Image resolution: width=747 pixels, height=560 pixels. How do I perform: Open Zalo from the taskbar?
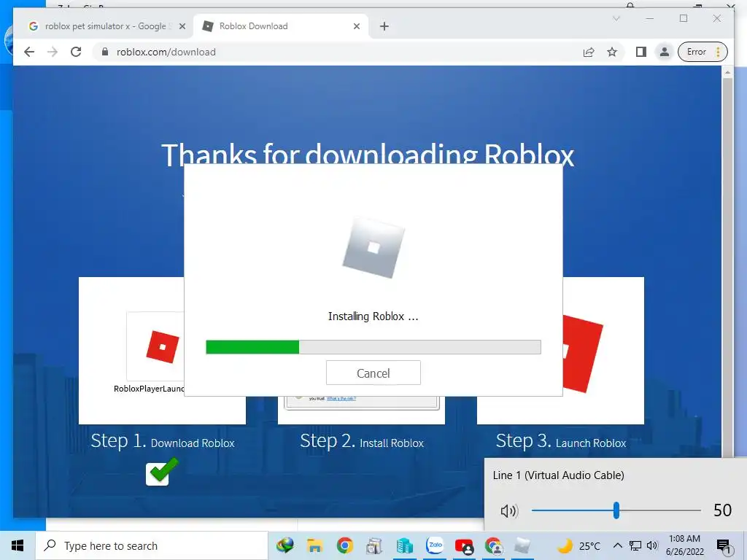(435, 545)
